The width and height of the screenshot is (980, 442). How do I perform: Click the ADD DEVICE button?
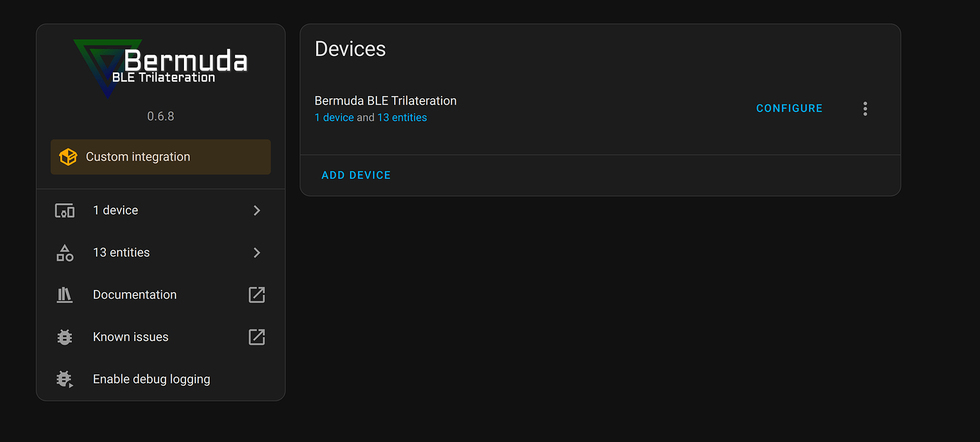coord(356,175)
